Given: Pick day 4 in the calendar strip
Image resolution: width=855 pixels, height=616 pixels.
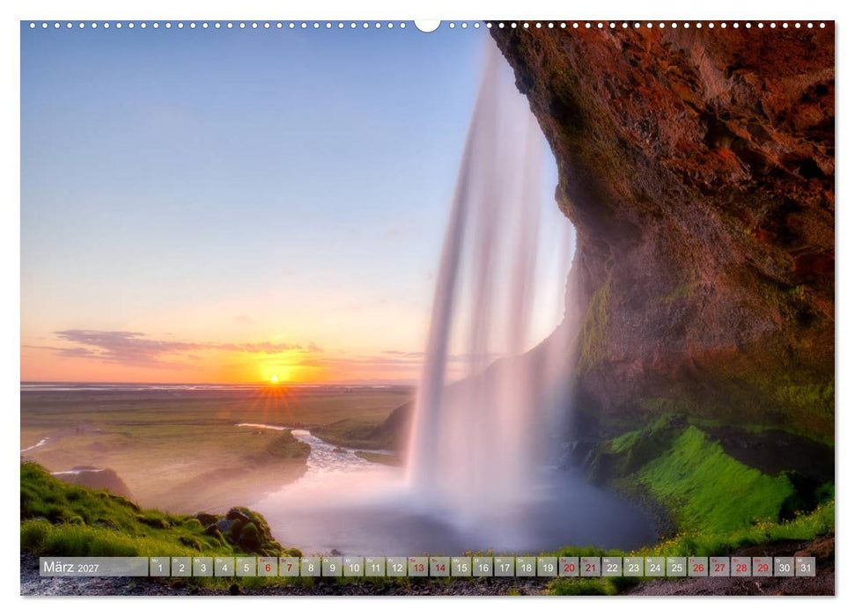Looking at the screenshot, I should click(225, 567).
